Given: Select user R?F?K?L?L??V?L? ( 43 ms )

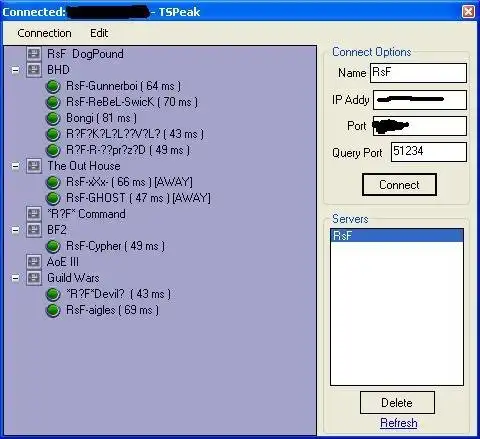Looking at the screenshot, I should pyautogui.click(x=135, y=134).
